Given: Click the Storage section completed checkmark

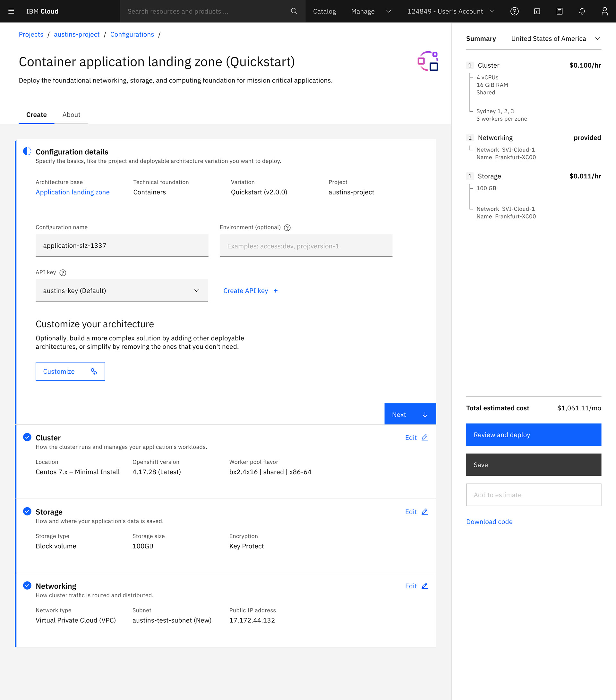Looking at the screenshot, I should click(27, 512).
